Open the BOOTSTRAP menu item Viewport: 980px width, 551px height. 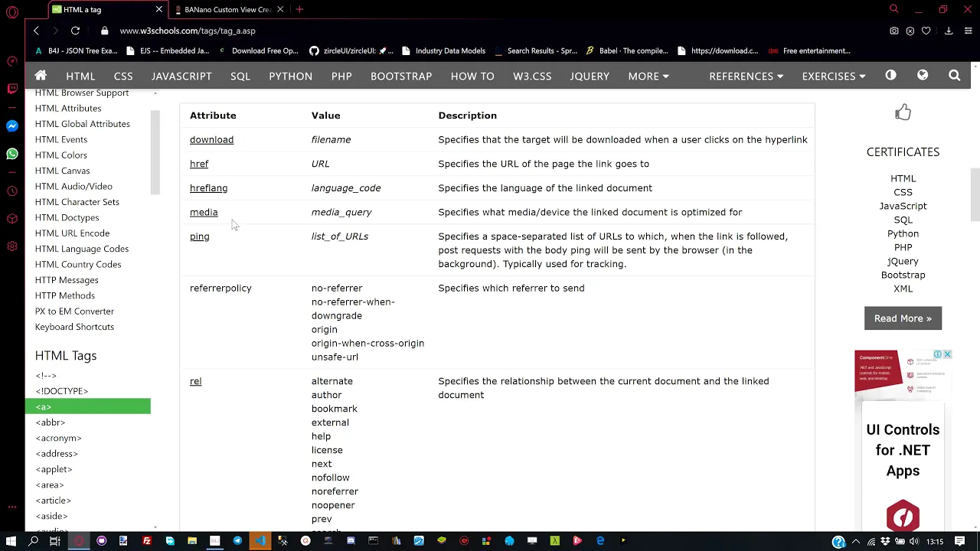point(401,76)
